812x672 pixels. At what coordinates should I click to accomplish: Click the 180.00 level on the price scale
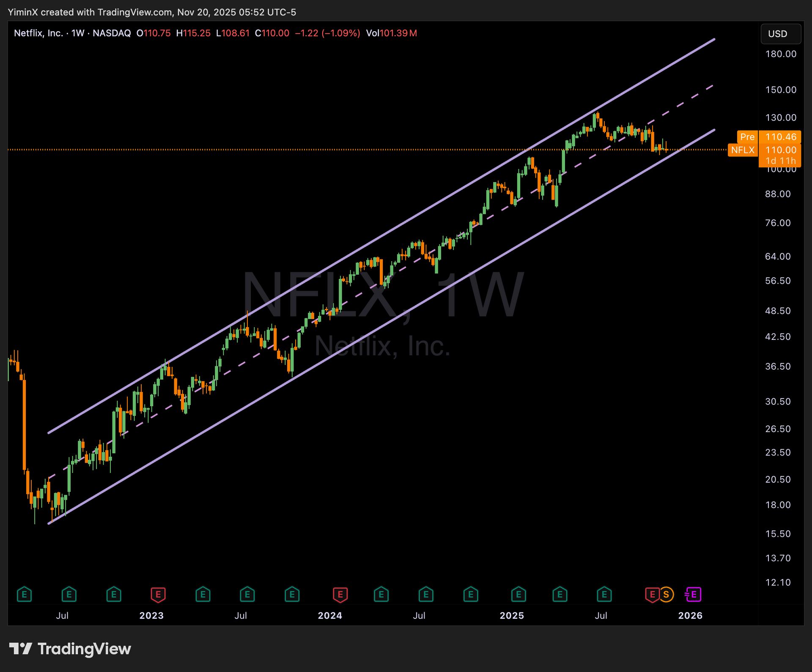pyautogui.click(x=781, y=54)
